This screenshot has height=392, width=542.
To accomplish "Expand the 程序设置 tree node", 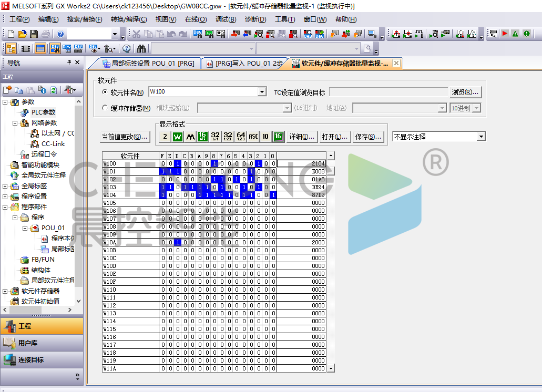I will coord(5,197).
